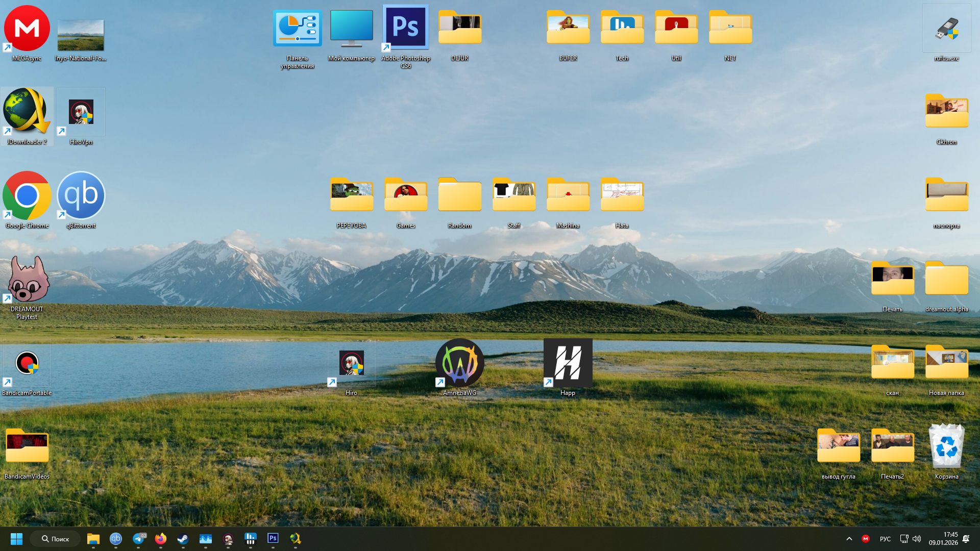Viewport: 980px width, 551px height.
Task: Click the Firefox taskbar icon
Action: coord(160,539)
